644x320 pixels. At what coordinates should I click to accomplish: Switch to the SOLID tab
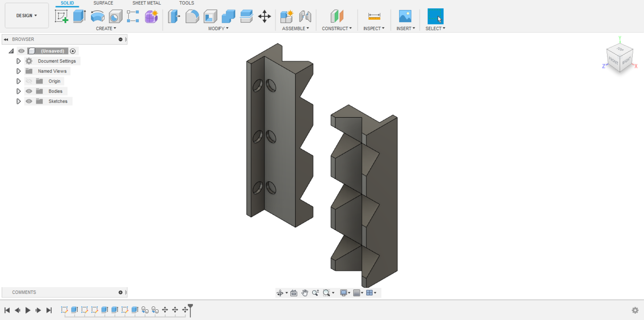[x=67, y=3]
